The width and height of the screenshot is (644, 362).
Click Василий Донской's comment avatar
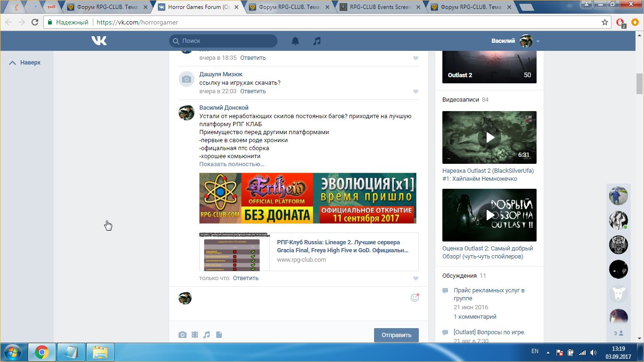coord(187,113)
